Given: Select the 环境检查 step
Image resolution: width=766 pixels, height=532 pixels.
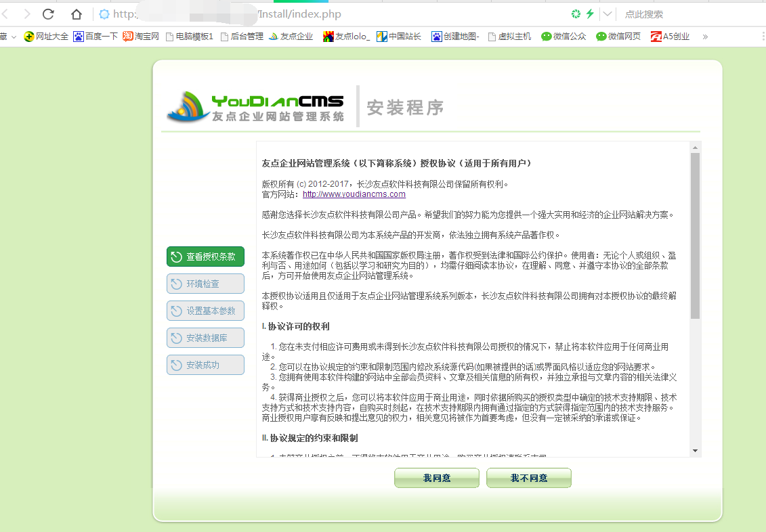Looking at the screenshot, I should [x=205, y=284].
